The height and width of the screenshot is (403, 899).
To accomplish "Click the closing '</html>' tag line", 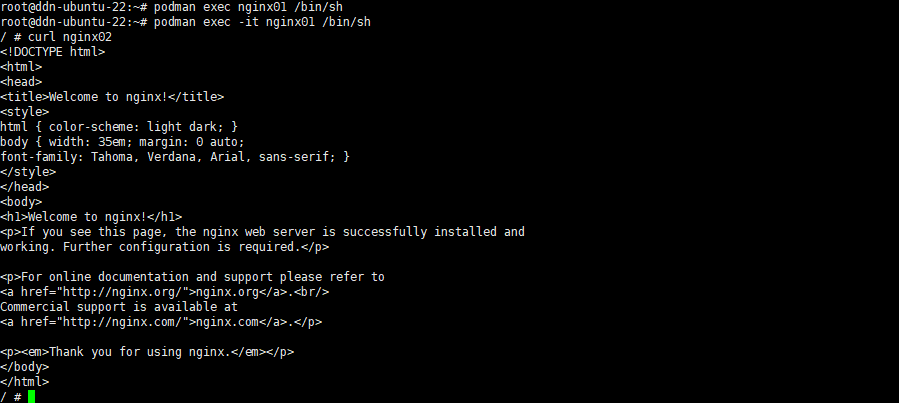I will coord(25,382).
